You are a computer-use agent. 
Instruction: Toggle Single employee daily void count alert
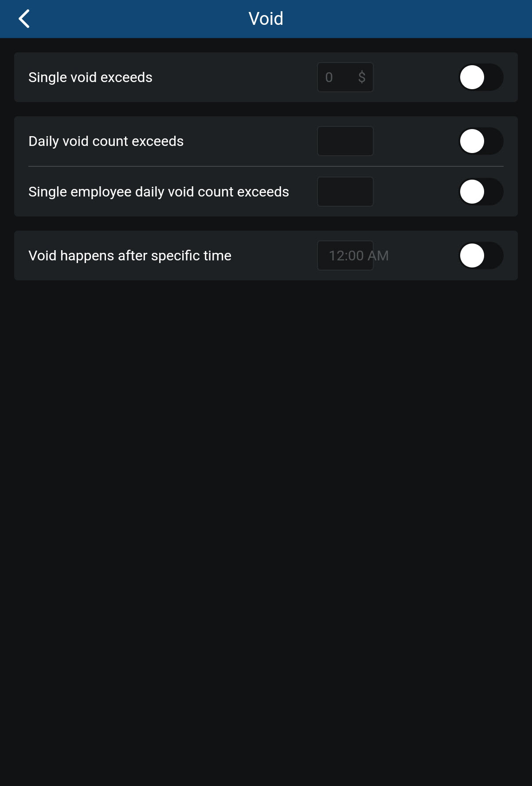(x=481, y=192)
